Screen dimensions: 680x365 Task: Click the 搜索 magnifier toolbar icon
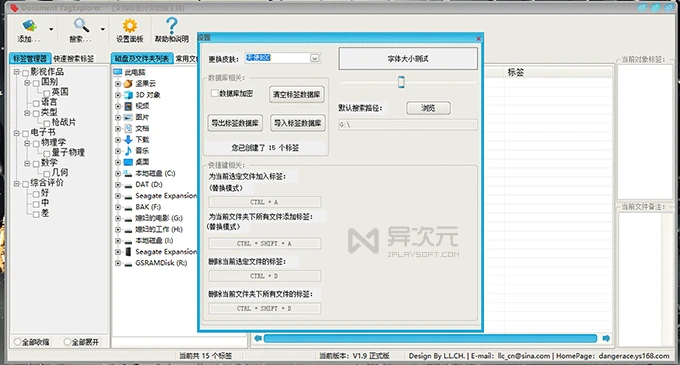81,26
